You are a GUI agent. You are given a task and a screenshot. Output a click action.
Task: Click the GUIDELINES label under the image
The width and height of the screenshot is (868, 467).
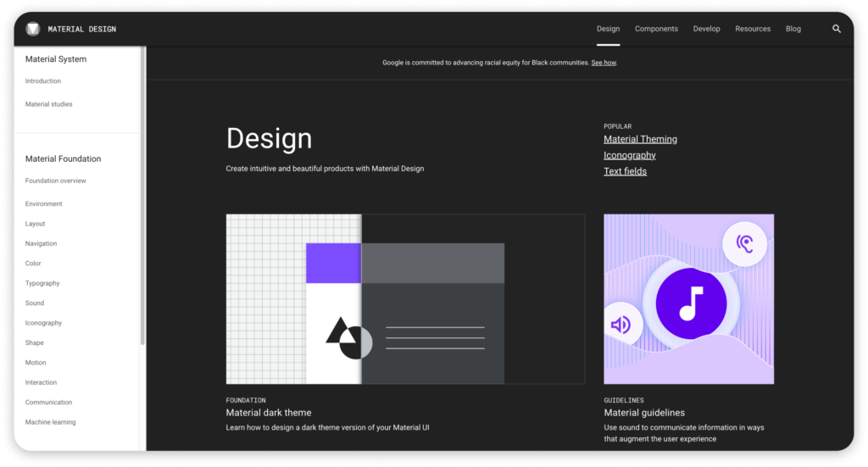click(x=624, y=400)
